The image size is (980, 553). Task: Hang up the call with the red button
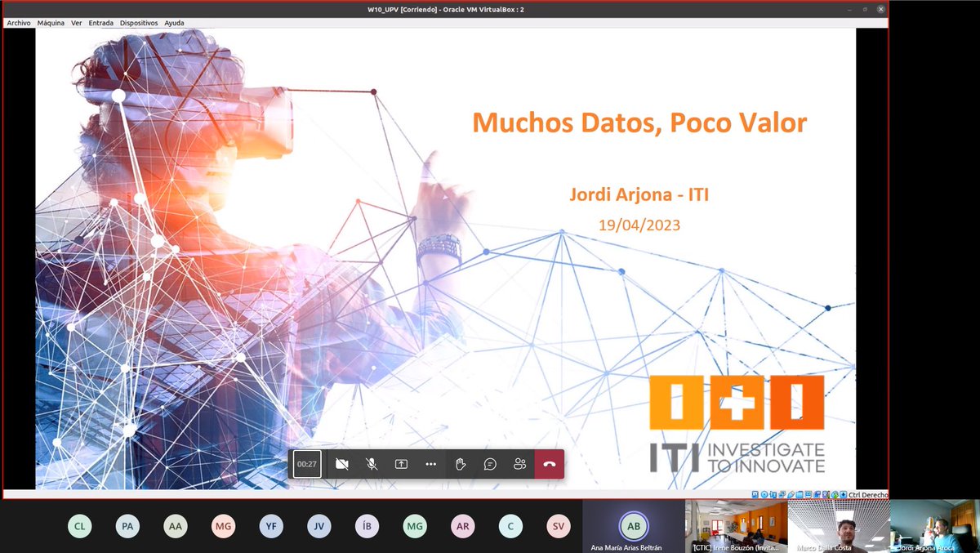point(550,464)
